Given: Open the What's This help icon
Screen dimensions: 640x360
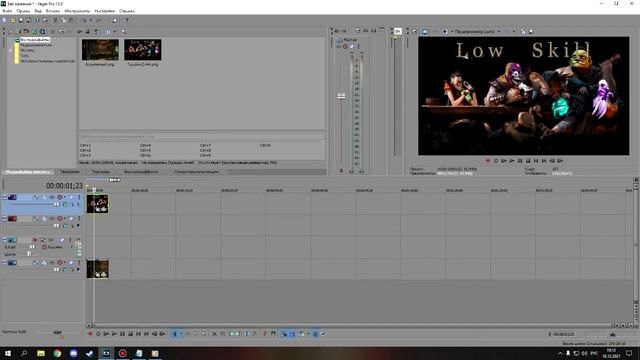Looking at the screenshot, I should [125, 20].
